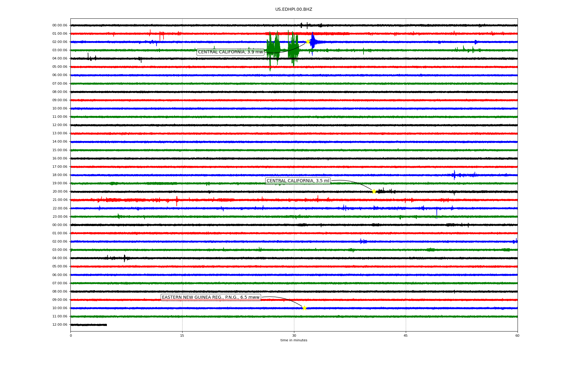
Task: Click the plot title US.EDHPI.00.BHZ
Action: [x=293, y=10]
